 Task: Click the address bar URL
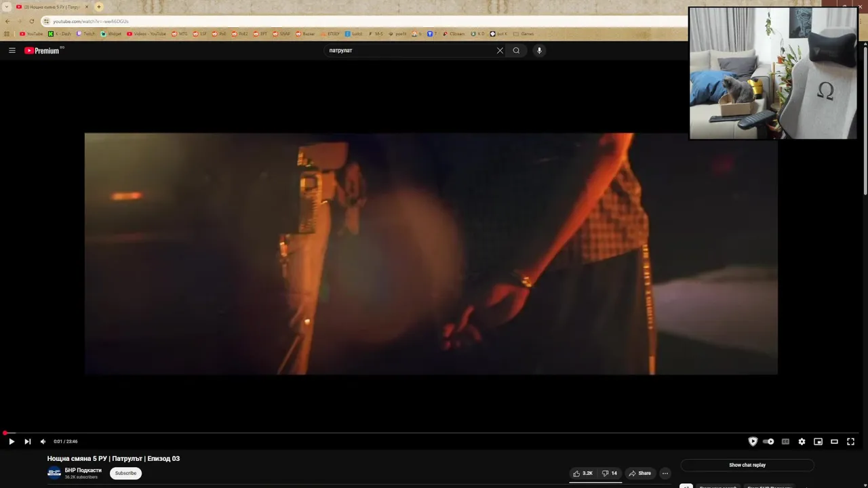(91, 21)
